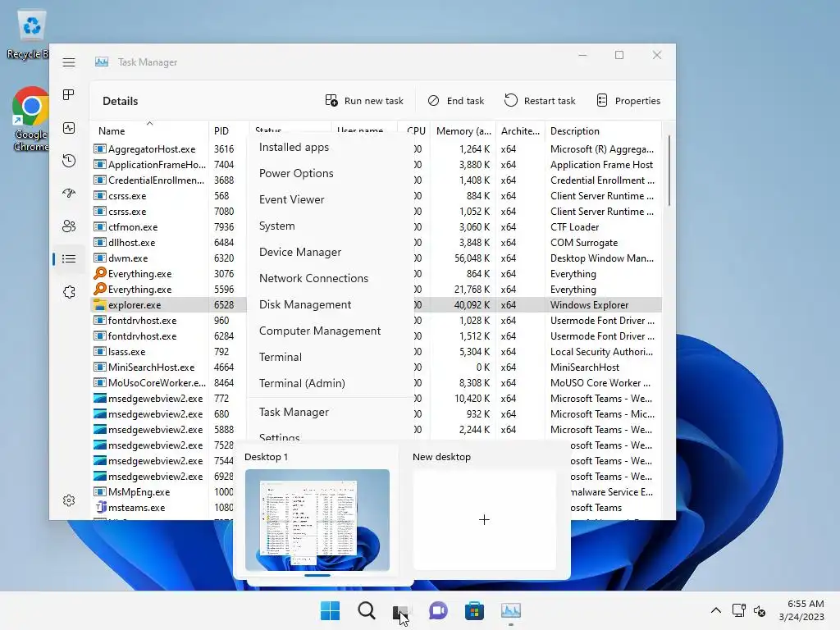Viewport: 840px width, 630px height.
Task: Open the Users page icon in sidebar
Action: [69, 226]
